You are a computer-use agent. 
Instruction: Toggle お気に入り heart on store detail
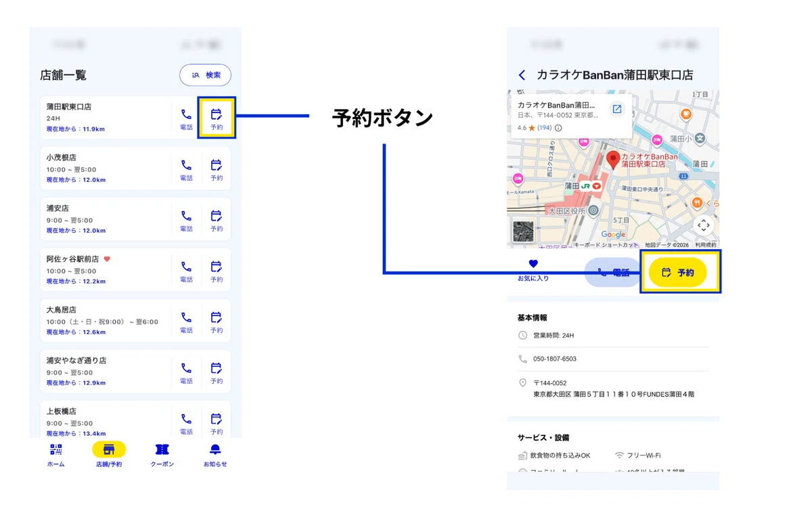pyautogui.click(x=533, y=270)
